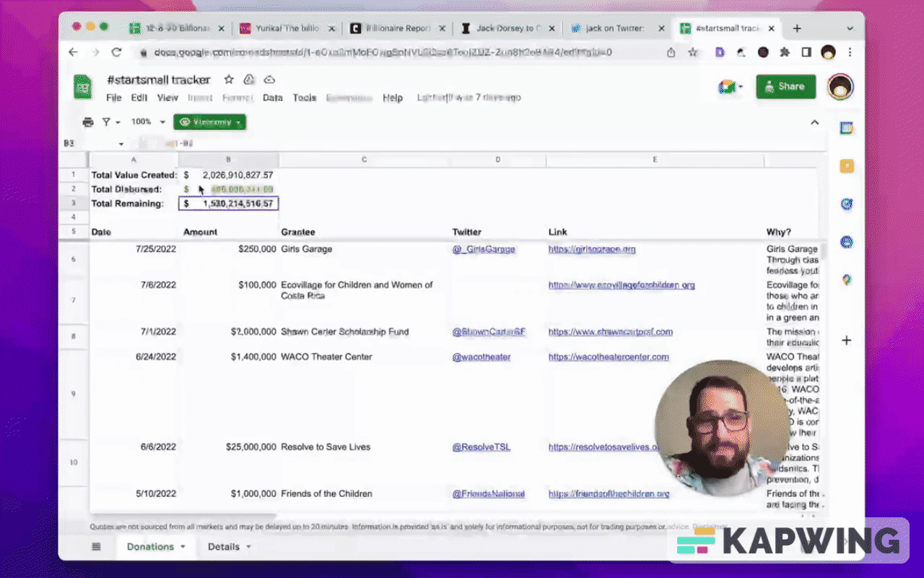Viewport: 924px width, 578px height.
Task: Open the Tasks side panel icon
Action: [847, 204]
